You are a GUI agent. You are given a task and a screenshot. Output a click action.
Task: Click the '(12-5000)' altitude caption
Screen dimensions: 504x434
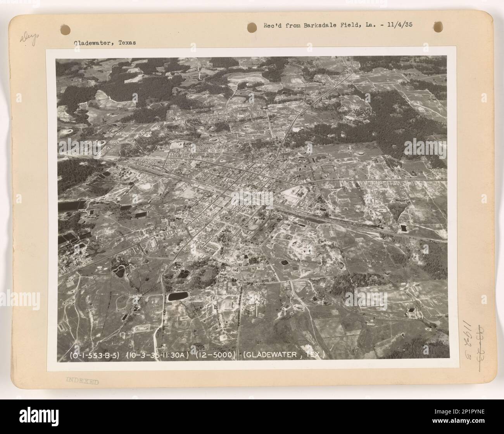(216, 355)
